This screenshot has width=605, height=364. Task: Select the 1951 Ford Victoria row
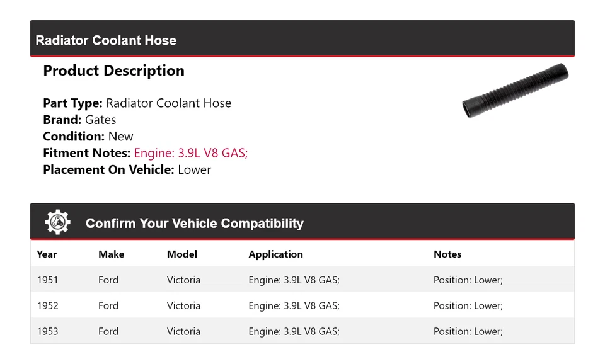(x=302, y=280)
